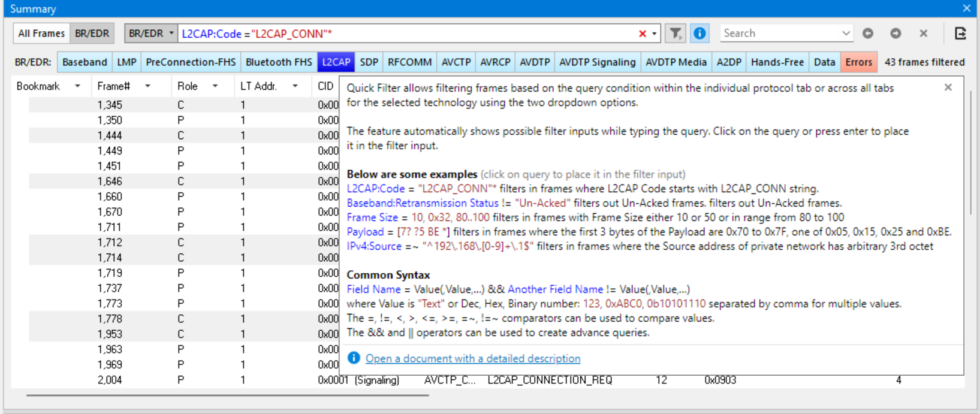Viewport: 980px width, 414px height.
Task: Select the L2CAP tab
Action: (336, 62)
